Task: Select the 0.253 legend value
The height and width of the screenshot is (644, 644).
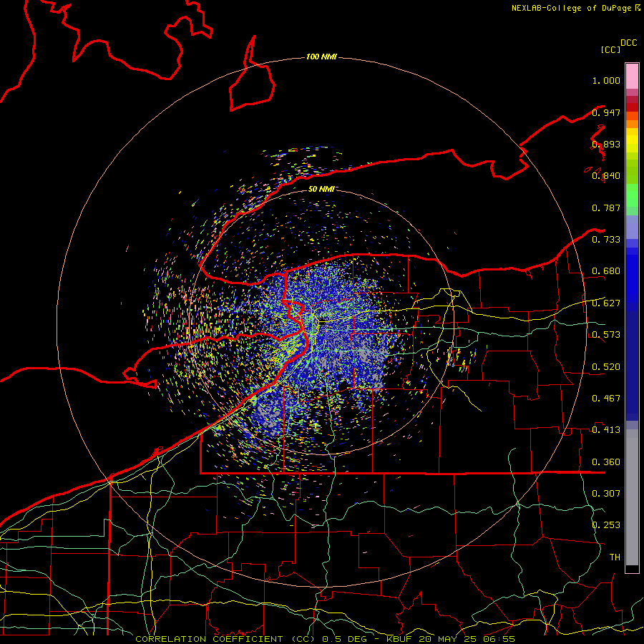Action: [x=606, y=525]
